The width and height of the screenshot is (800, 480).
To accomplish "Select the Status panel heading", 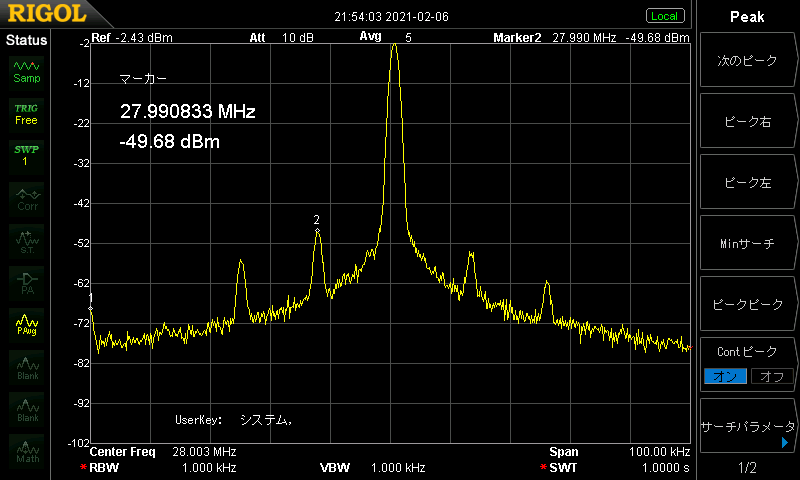I will (x=26, y=40).
